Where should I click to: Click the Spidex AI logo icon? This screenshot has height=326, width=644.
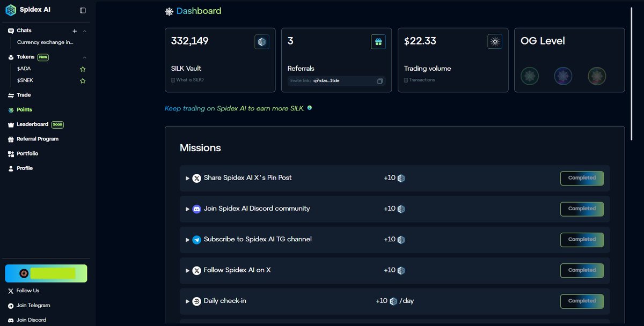[11, 10]
